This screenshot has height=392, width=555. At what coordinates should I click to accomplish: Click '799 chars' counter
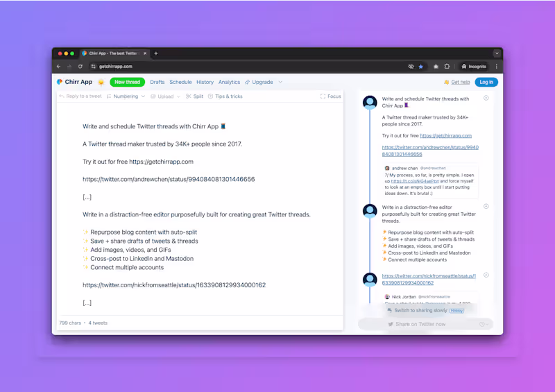(x=70, y=323)
